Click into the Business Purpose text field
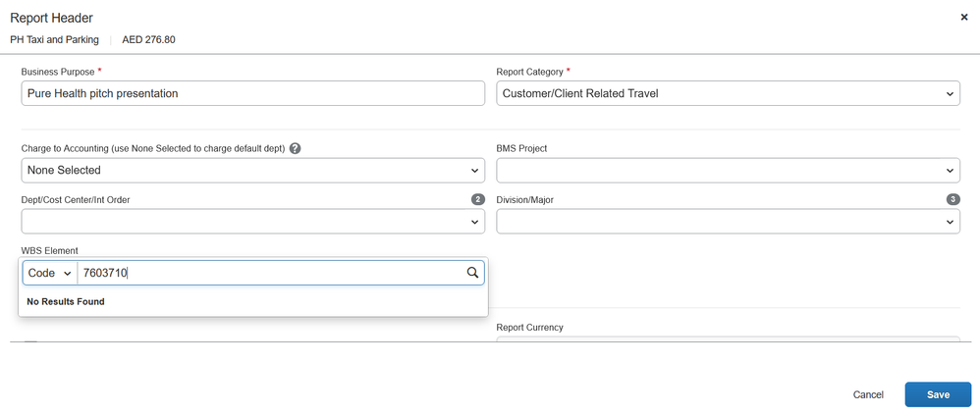Screen dimensions: 980x415 (253, 93)
